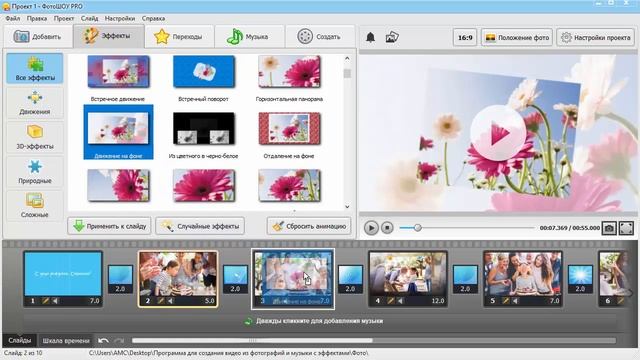Open the Справка menu

(153, 18)
